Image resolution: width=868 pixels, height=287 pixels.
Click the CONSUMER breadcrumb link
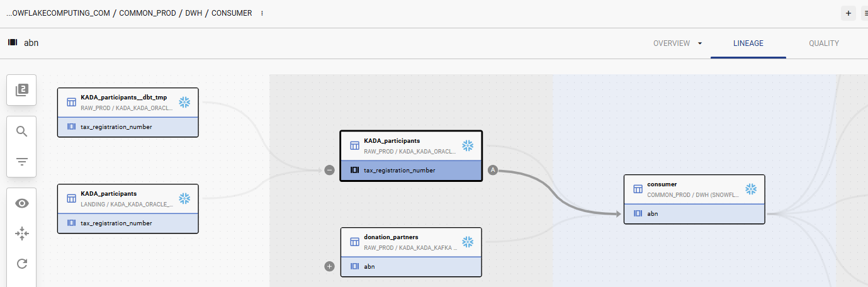pyautogui.click(x=232, y=13)
